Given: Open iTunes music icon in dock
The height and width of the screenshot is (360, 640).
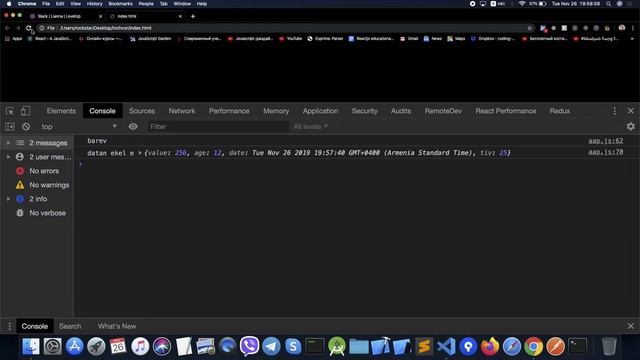Looking at the screenshot, I should pyautogui.click(x=140, y=347).
